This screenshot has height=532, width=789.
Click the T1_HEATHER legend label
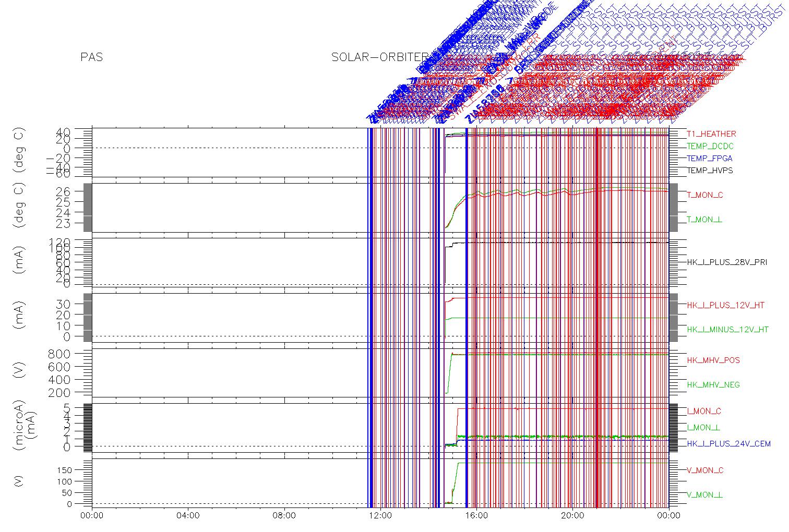(711, 134)
